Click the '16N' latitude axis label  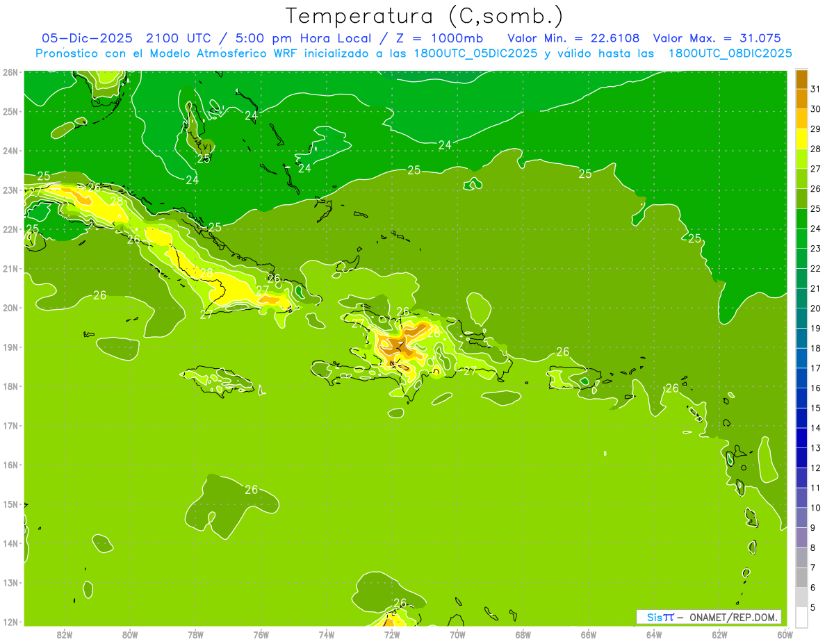click(x=10, y=465)
